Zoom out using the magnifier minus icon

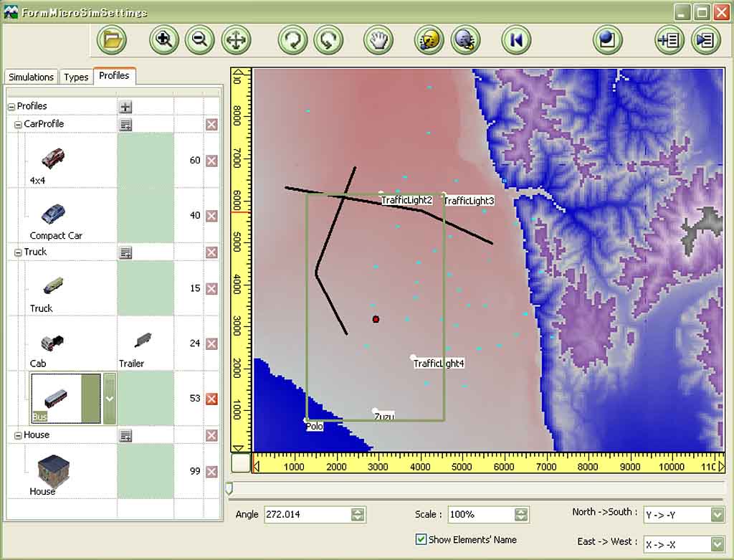coord(199,39)
